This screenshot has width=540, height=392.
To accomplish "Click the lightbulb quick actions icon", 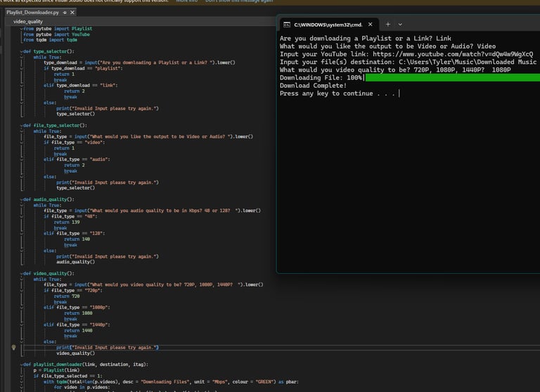I will tap(14, 347).
